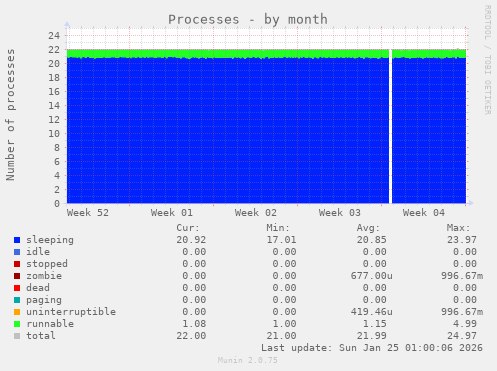Click runnable average value 1.15
Image resolution: width=497 pixels, height=371 pixels.
[374, 324]
